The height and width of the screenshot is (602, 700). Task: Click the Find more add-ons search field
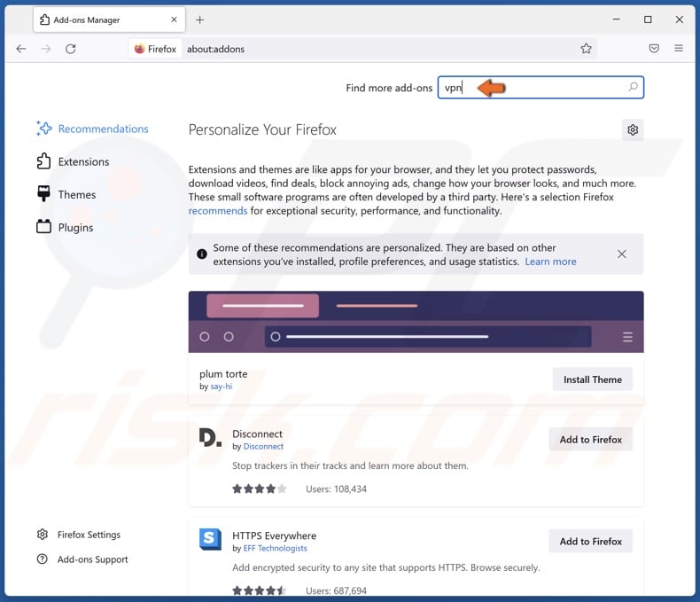541,88
